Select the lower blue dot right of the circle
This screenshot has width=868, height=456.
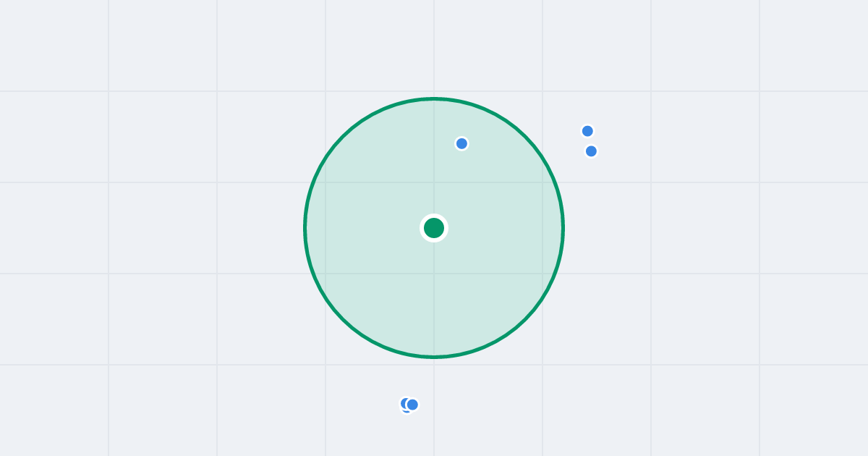click(x=591, y=151)
